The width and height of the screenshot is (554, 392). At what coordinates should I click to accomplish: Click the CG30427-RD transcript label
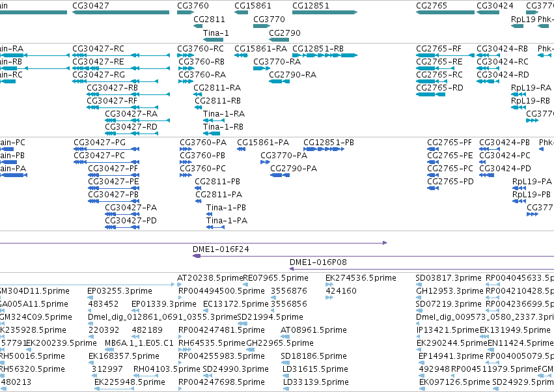pyautogui.click(x=131, y=127)
